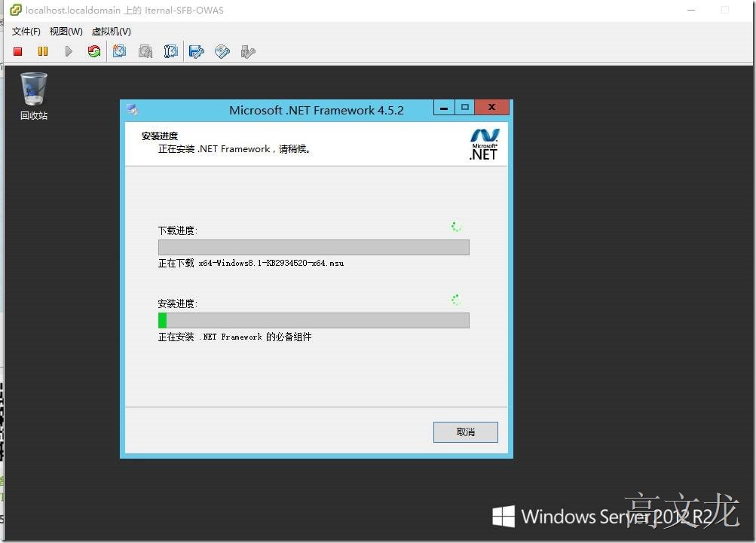Click the Microsoft .NET logo
The height and width of the screenshot is (543, 756).
point(484,144)
